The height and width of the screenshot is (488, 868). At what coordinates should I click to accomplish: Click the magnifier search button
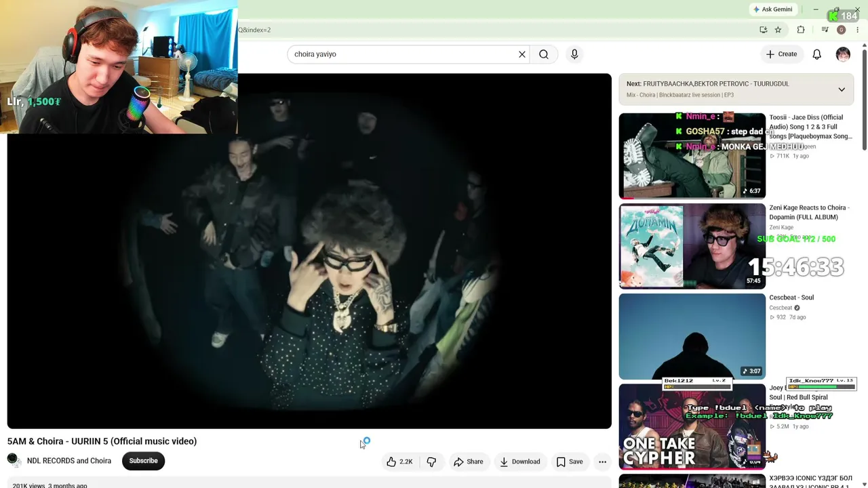tap(544, 54)
